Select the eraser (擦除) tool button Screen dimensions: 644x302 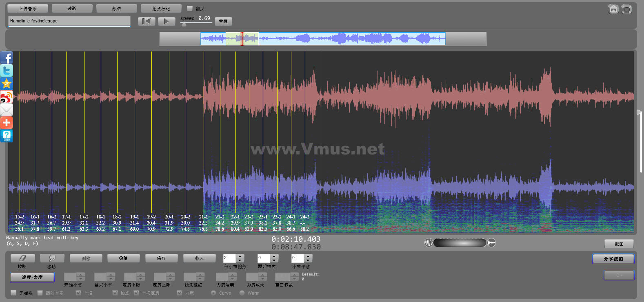pyautogui.click(x=22, y=258)
